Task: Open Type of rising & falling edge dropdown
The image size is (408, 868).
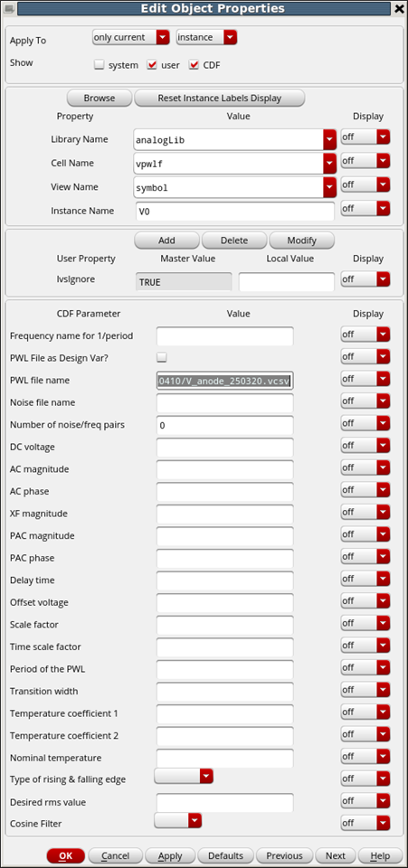Action: coord(184,777)
